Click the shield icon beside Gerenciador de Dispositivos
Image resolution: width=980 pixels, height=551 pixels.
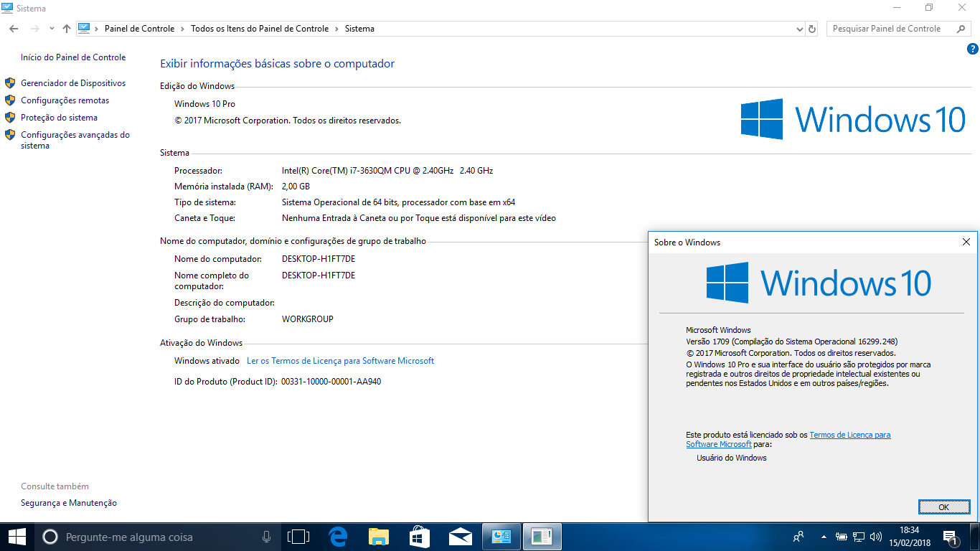click(10, 83)
